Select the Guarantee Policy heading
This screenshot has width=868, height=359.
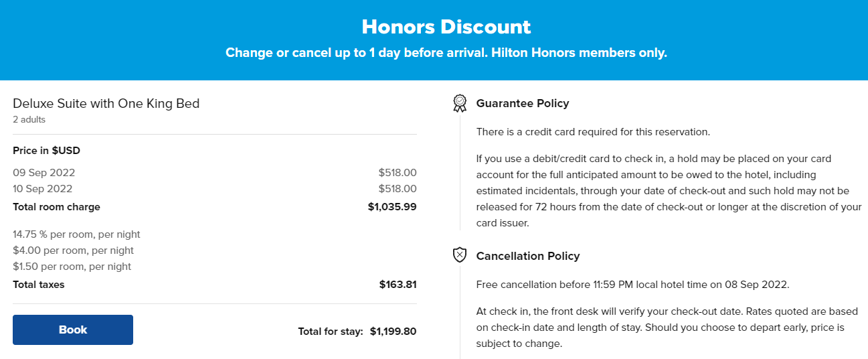coord(523,103)
